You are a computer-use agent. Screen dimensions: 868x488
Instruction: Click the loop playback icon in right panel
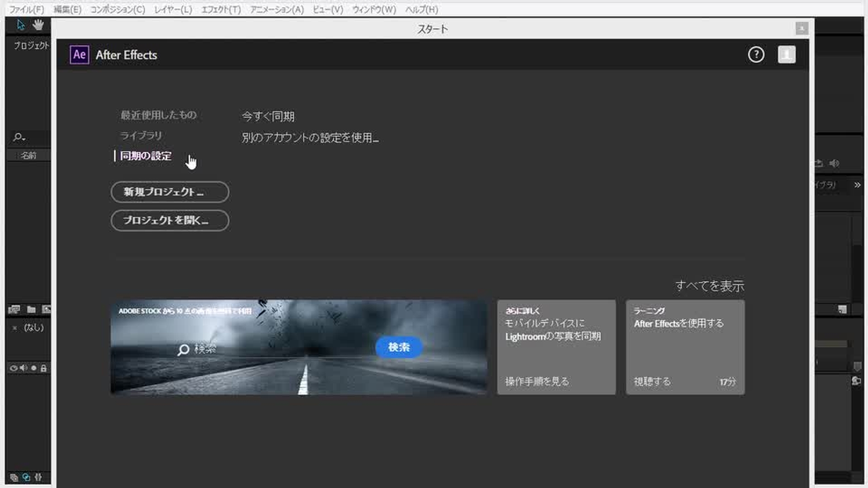[x=819, y=163]
